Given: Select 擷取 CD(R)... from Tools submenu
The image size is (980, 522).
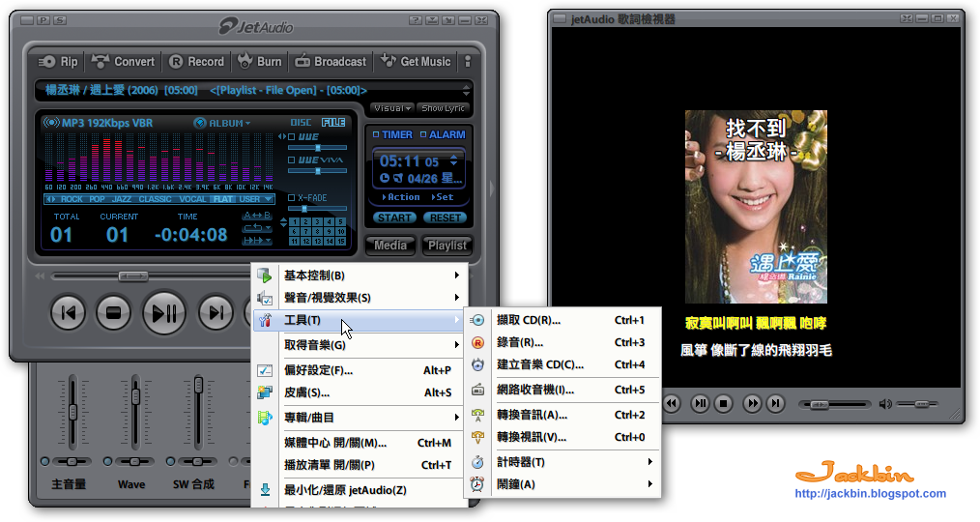Looking at the screenshot, I should (562, 320).
